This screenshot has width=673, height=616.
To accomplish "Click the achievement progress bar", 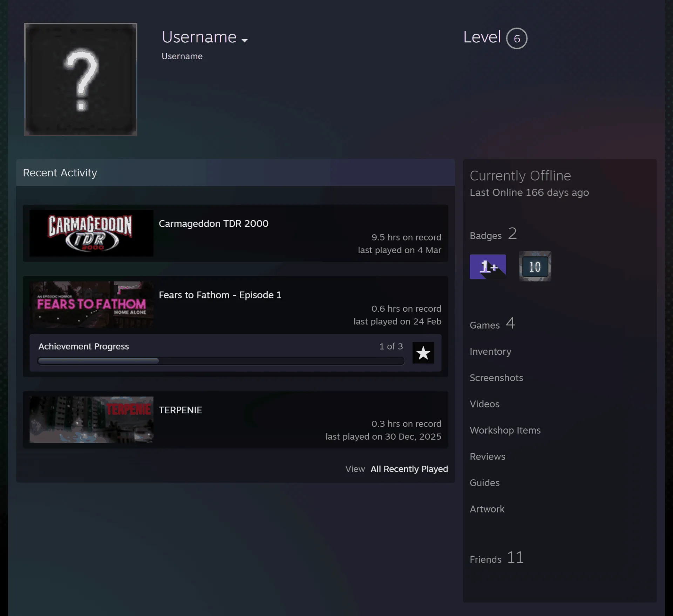I will point(221,361).
